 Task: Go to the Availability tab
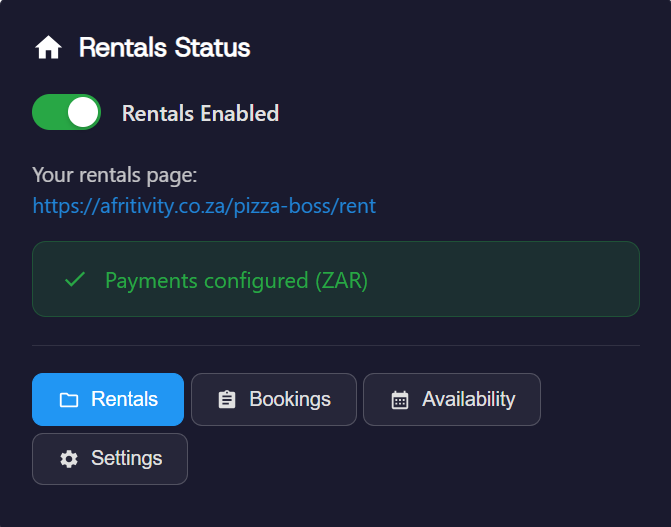click(x=452, y=400)
